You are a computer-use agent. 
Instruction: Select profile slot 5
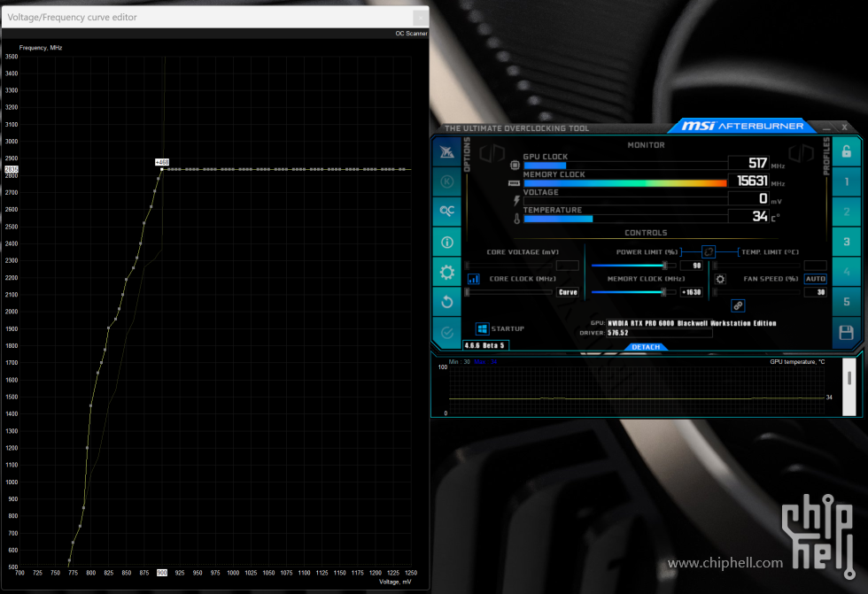point(847,301)
